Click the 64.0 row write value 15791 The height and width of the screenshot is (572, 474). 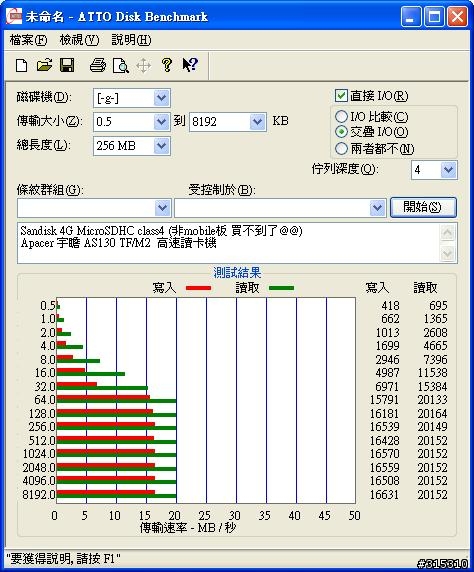tap(384, 399)
